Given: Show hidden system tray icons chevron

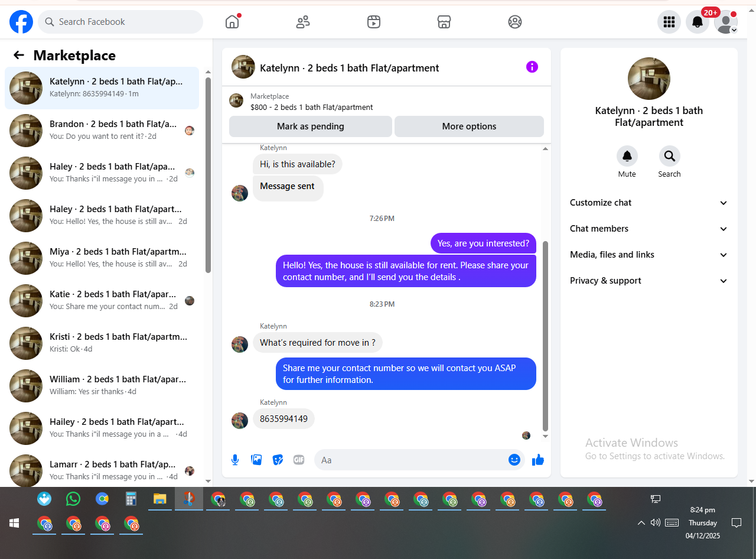Looking at the screenshot, I should [641, 523].
